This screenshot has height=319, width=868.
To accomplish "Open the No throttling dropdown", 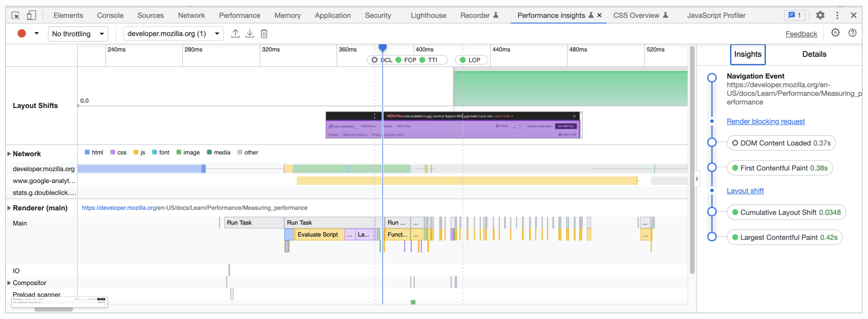I will 78,34.
